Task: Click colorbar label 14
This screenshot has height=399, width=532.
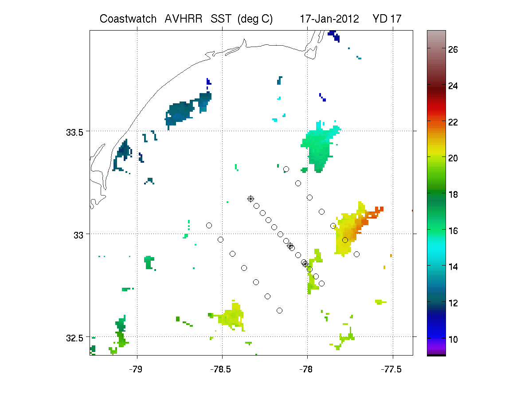Action: click(x=454, y=266)
